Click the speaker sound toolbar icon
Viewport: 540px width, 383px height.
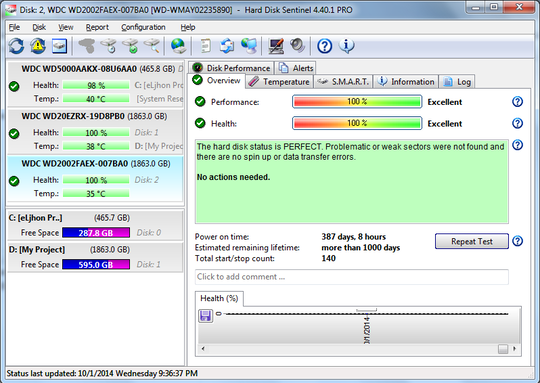(297, 46)
